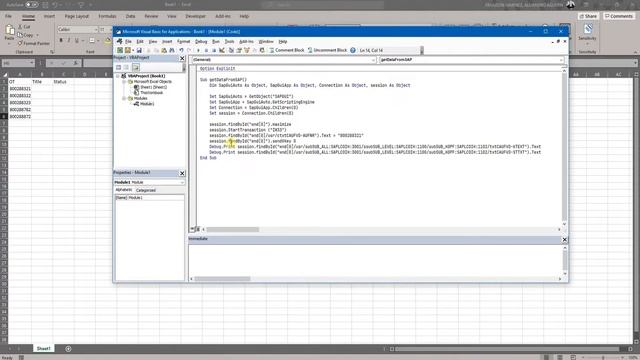Click the Redo icon in VBA toolbar
Viewport: 640px width, 360px height.
(x=189, y=50)
